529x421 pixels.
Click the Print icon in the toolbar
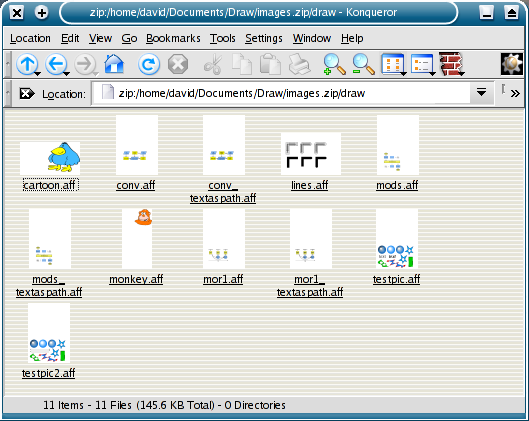tap(299, 64)
